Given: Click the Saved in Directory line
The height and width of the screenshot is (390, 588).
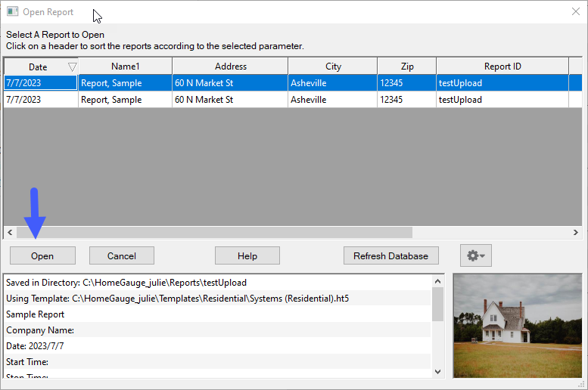Looking at the screenshot, I should point(217,283).
